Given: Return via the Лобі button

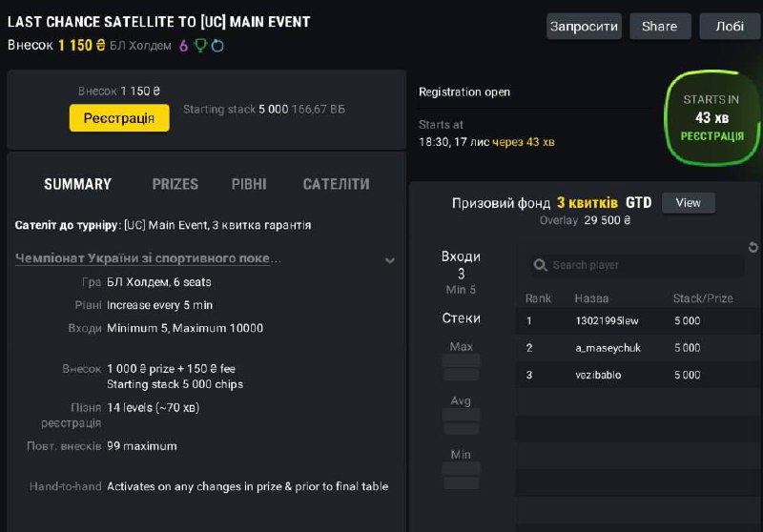Looking at the screenshot, I should pyautogui.click(x=730, y=26).
